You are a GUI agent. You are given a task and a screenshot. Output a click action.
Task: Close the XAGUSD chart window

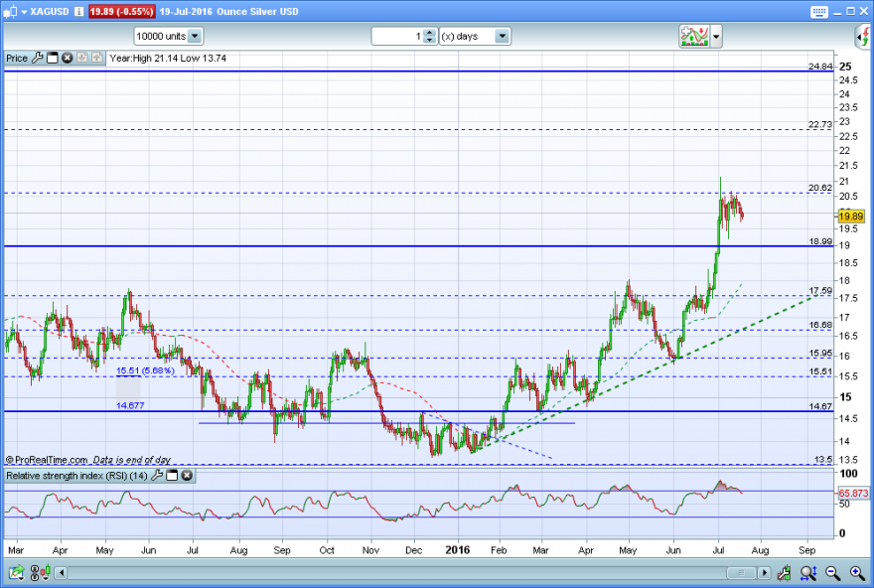click(863, 11)
